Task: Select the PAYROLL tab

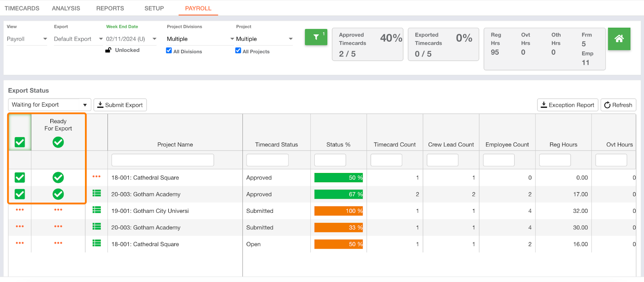Action: (198, 8)
